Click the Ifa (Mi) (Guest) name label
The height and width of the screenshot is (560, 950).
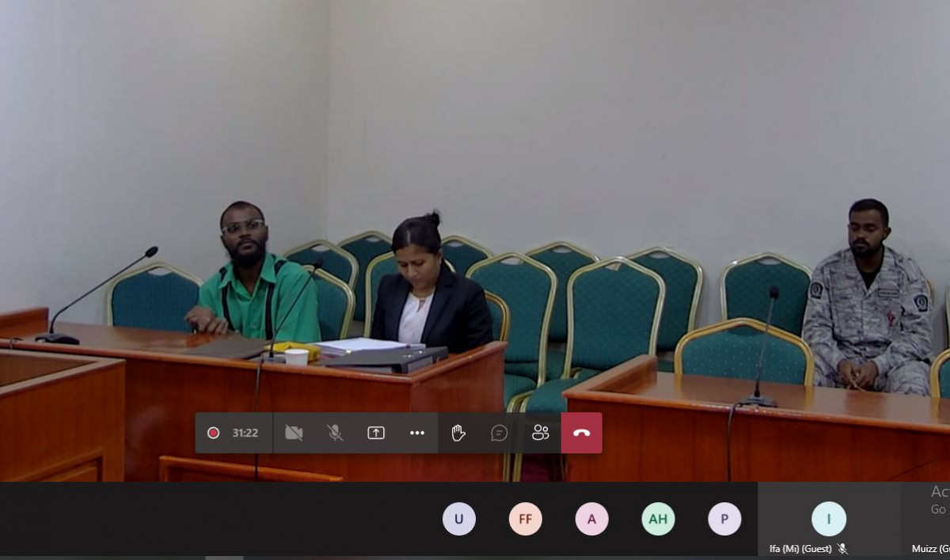click(x=800, y=548)
